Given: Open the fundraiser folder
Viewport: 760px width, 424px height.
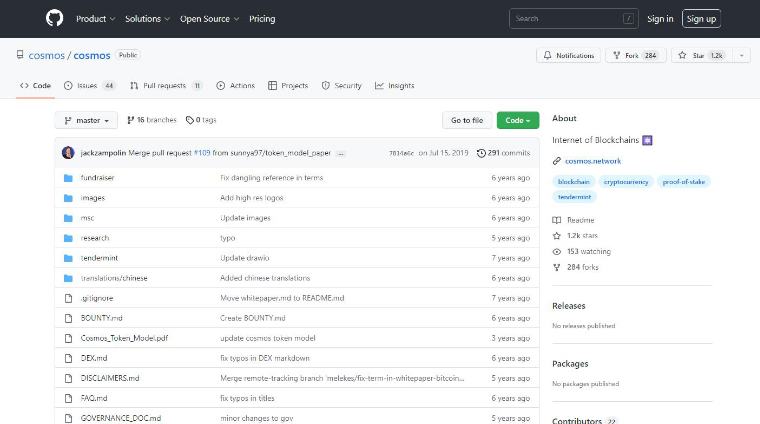Looking at the screenshot, I should (97, 178).
